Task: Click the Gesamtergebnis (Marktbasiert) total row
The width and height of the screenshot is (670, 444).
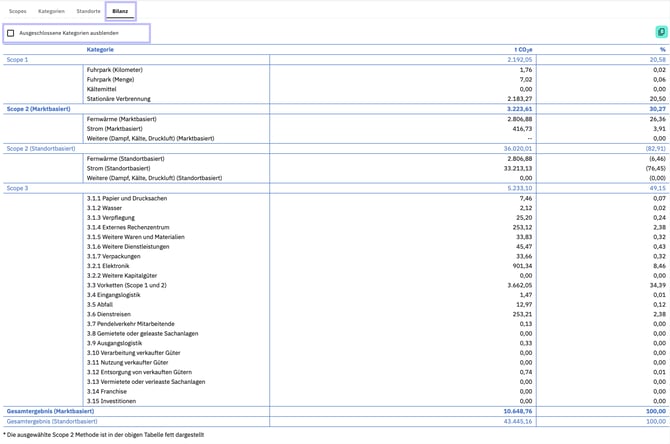Action: [50, 410]
